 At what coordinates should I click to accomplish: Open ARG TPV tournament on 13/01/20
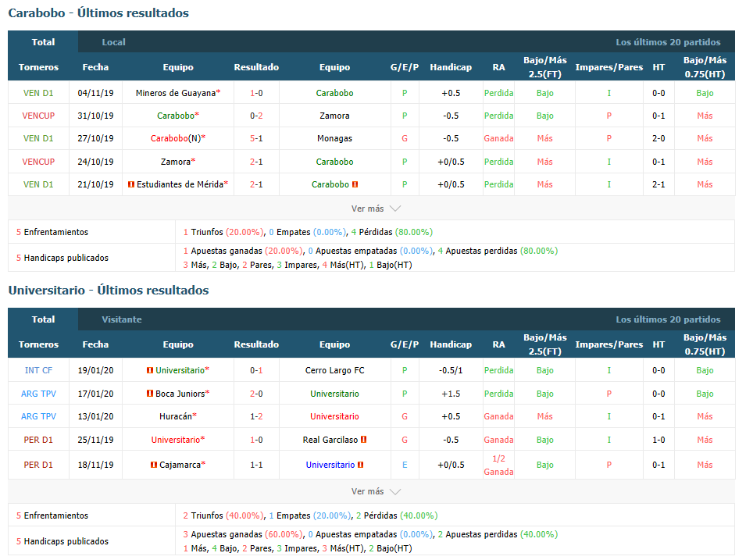tap(38, 416)
